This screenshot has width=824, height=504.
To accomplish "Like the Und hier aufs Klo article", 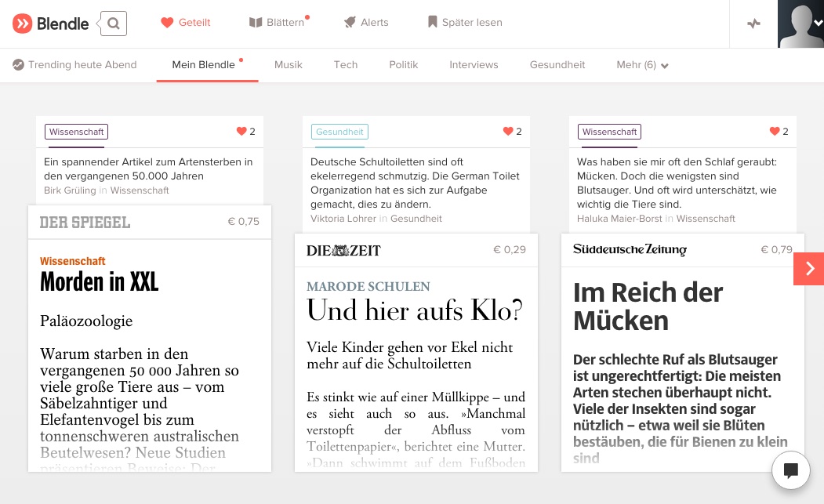I will [508, 132].
